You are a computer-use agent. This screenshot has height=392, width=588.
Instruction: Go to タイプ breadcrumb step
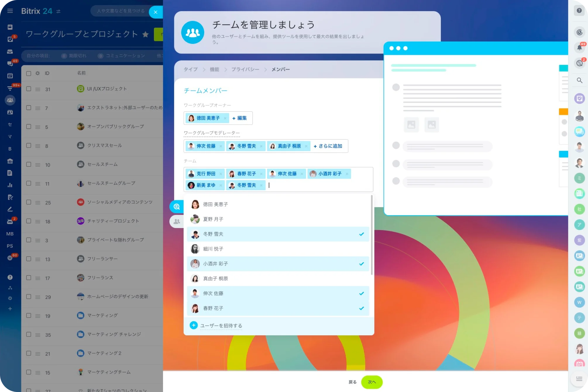point(190,69)
